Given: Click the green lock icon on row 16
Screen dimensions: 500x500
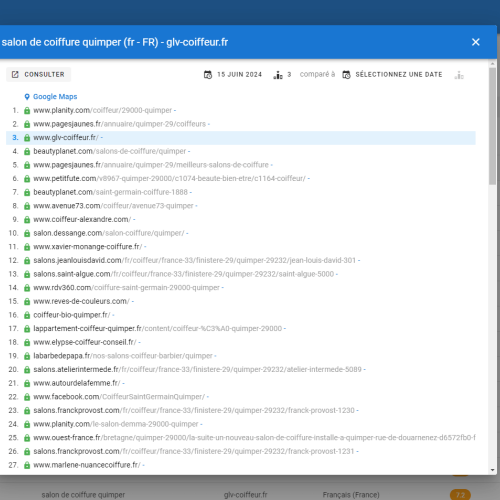Looking at the screenshot, I should click(x=27, y=316).
